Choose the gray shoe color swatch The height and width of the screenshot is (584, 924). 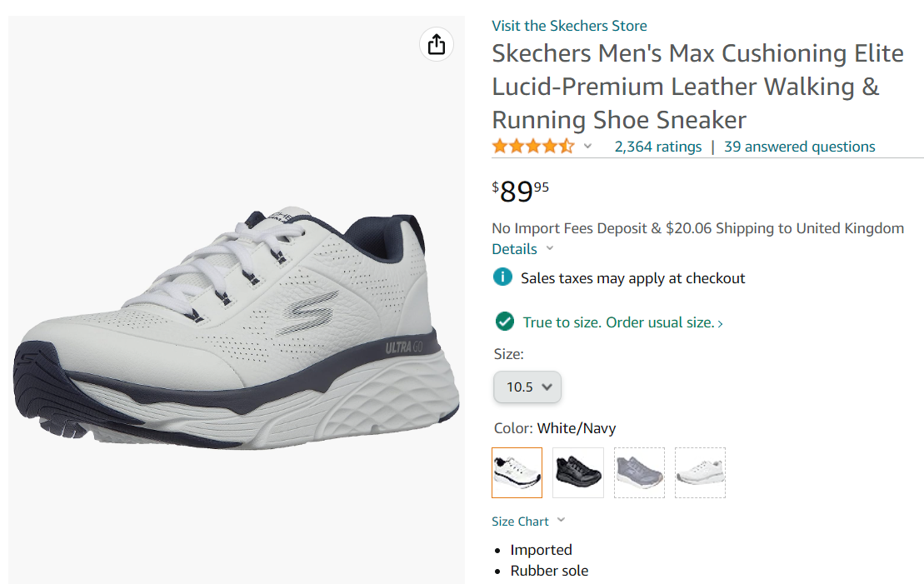pyautogui.click(x=639, y=472)
